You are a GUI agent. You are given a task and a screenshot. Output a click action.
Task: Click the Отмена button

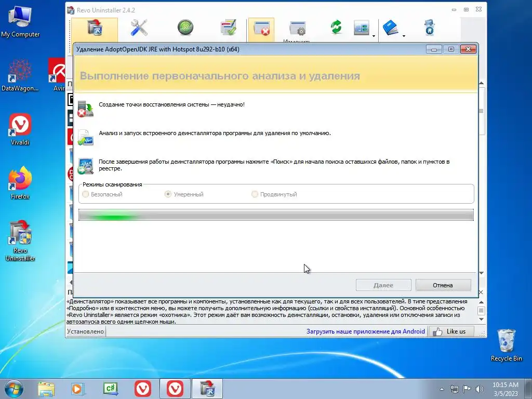443,285
